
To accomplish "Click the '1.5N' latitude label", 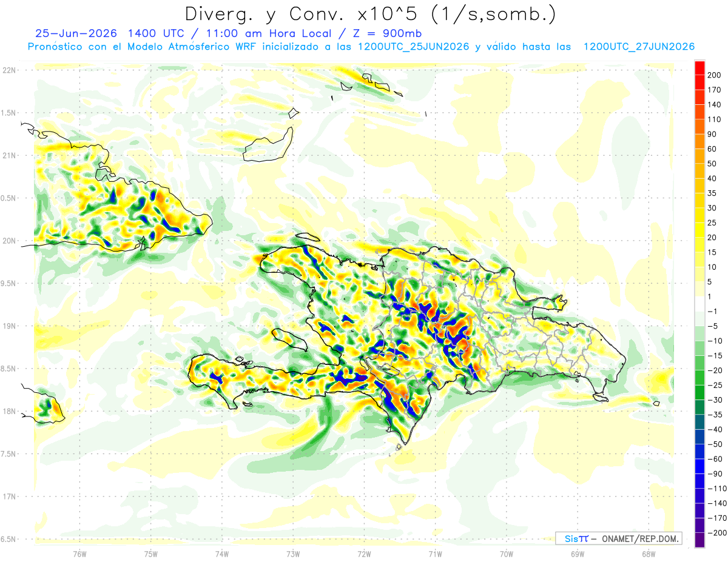I will click(x=8, y=113).
